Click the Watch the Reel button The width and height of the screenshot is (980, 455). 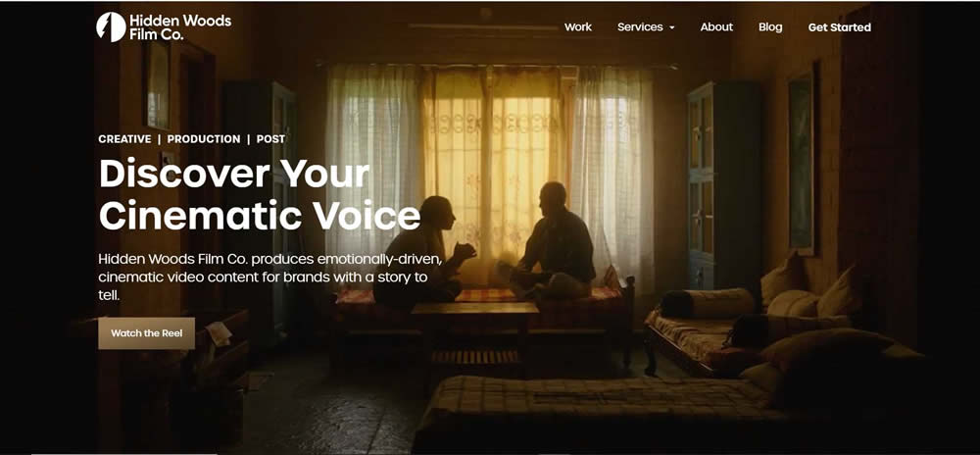click(147, 333)
